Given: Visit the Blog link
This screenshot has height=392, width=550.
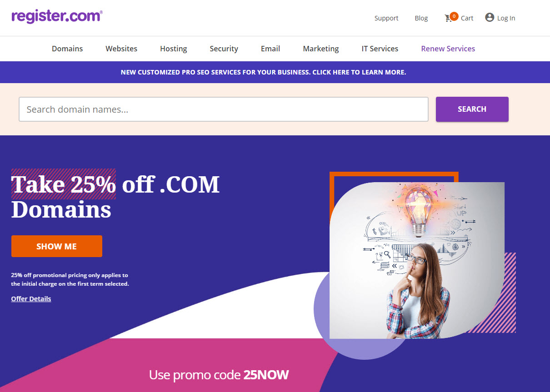Looking at the screenshot, I should [x=421, y=18].
